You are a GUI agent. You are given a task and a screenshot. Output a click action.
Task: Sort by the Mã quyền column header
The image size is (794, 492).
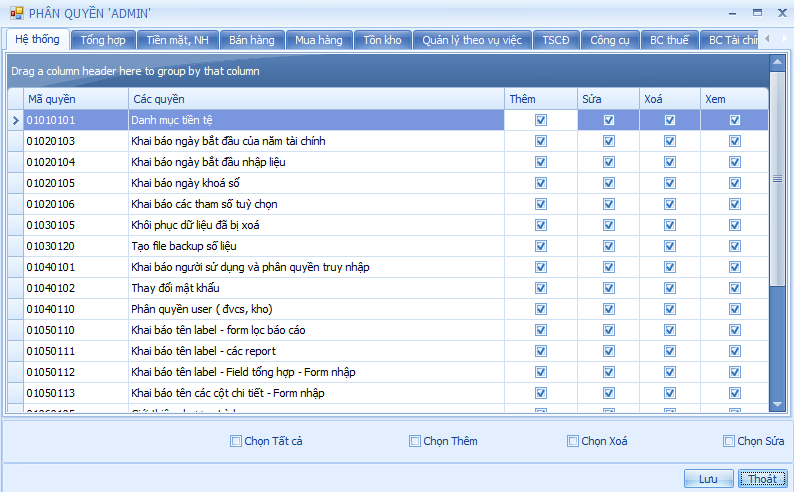pos(75,99)
